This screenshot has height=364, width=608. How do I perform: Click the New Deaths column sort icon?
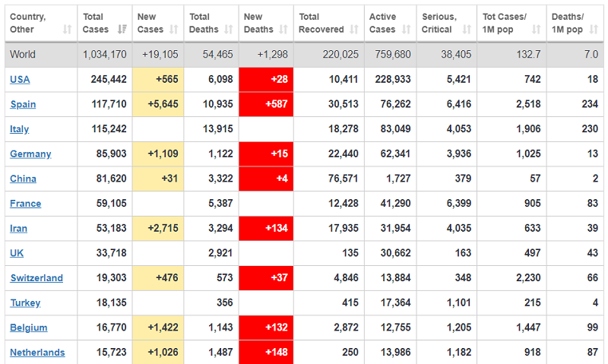tap(283, 30)
